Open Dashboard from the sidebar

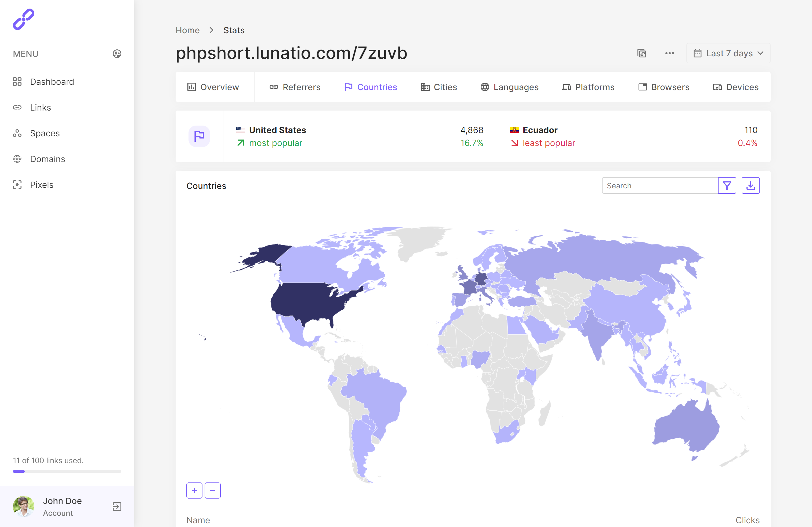tap(52, 82)
